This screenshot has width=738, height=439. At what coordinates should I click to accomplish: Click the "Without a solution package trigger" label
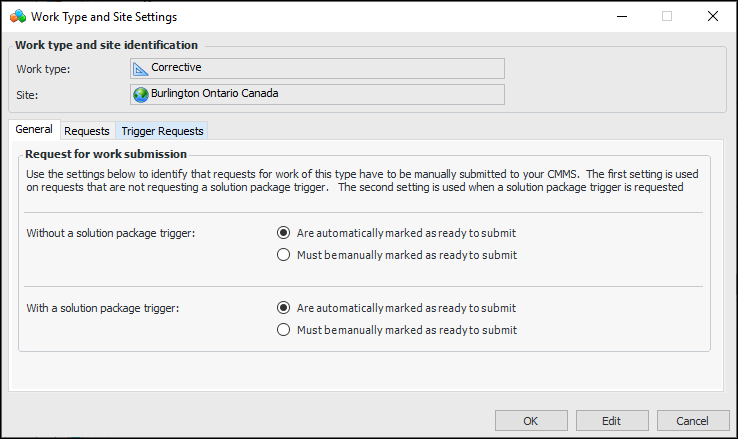110,233
